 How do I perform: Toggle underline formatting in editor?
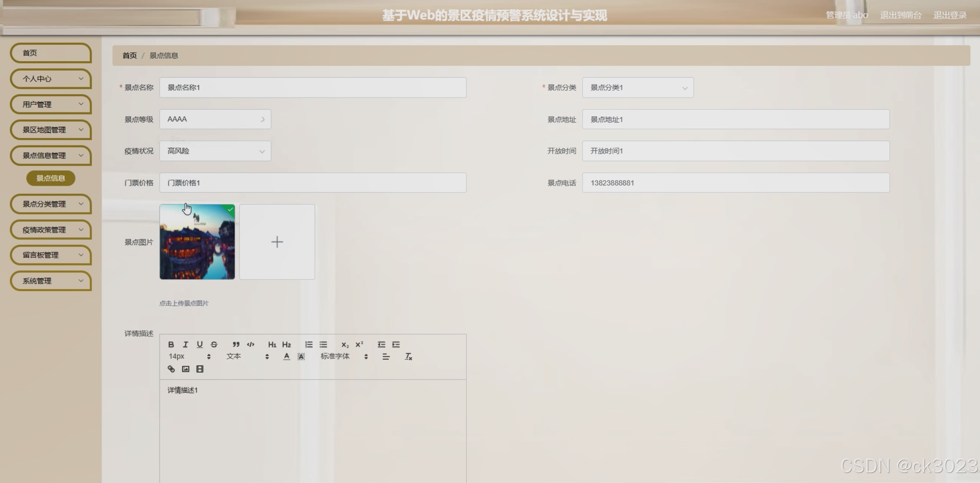coord(200,344)
